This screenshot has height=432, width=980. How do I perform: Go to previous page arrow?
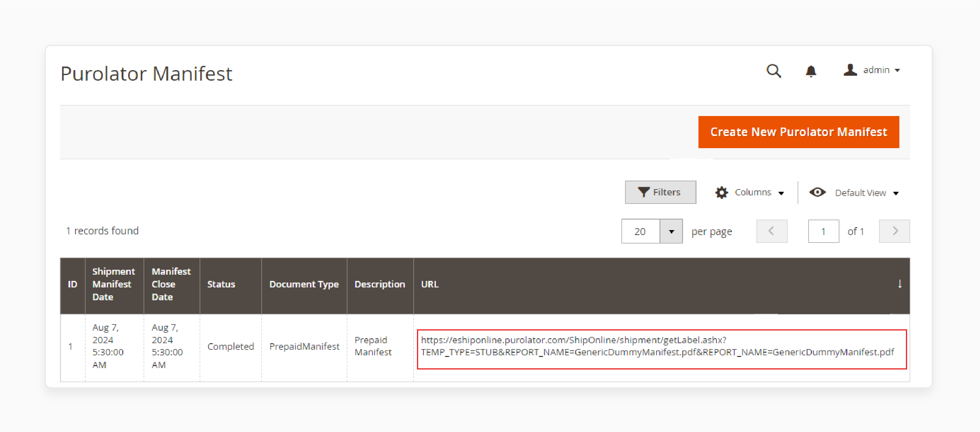tap(772, 231)
